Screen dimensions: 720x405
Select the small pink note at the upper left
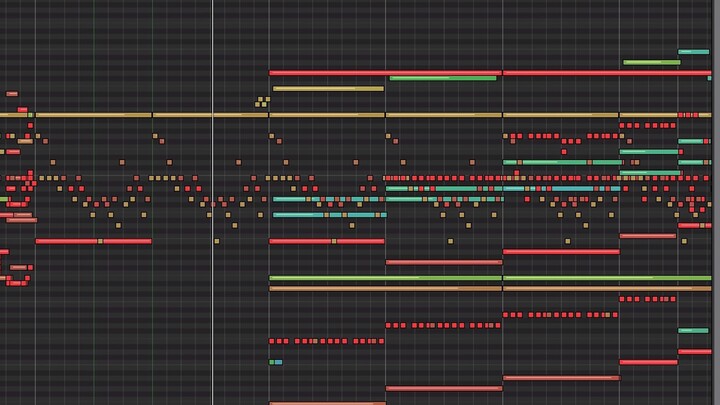pos(12,94)
